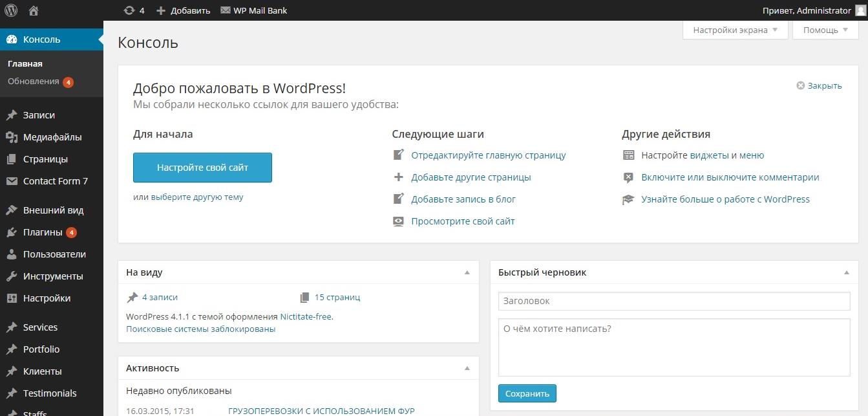Open the site home icon

click(34, 10)
